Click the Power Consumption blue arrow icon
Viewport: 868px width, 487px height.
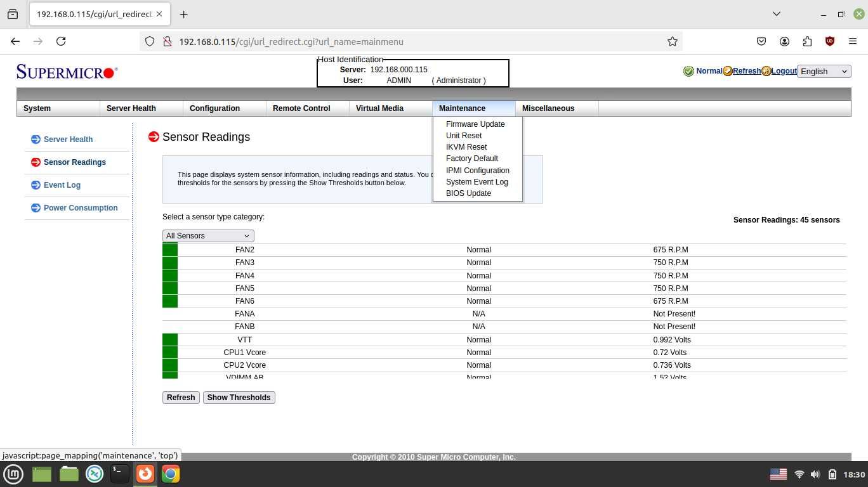pyautogui.click(x=36, y=208)
